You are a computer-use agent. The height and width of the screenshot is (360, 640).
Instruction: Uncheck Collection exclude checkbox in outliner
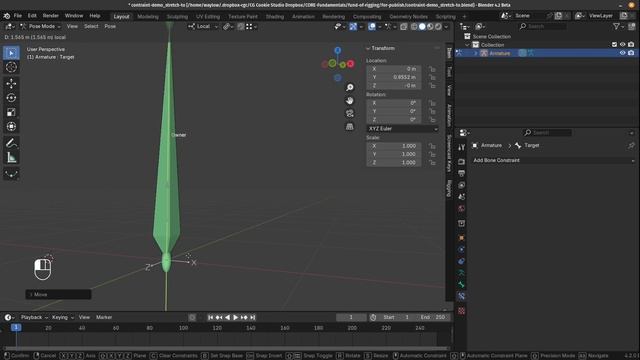pos(614,44)
